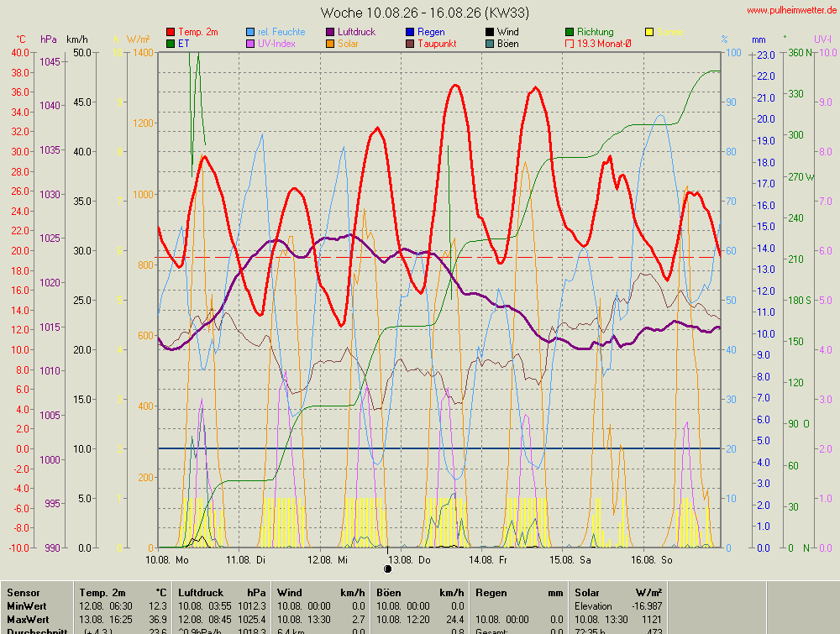Select the 'rel. Feuchte' legend label
This screenshot has width=840, height=634.
coord(281,32)
